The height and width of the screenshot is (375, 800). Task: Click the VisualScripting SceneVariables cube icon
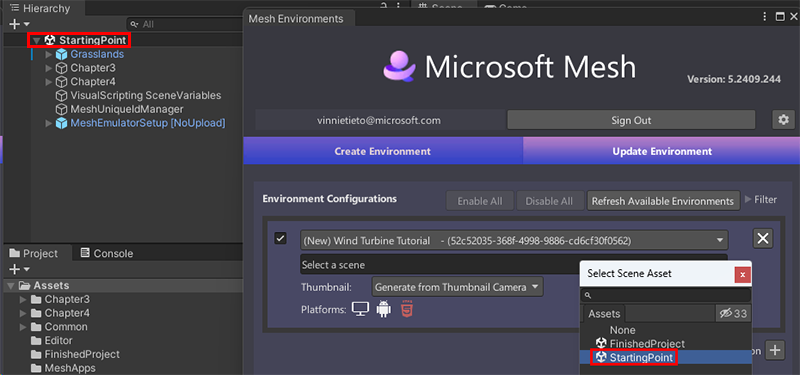62,95
